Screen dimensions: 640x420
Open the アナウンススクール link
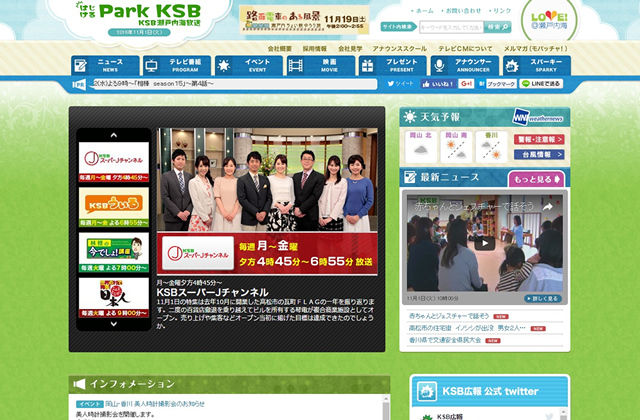(x=400, y=49)
